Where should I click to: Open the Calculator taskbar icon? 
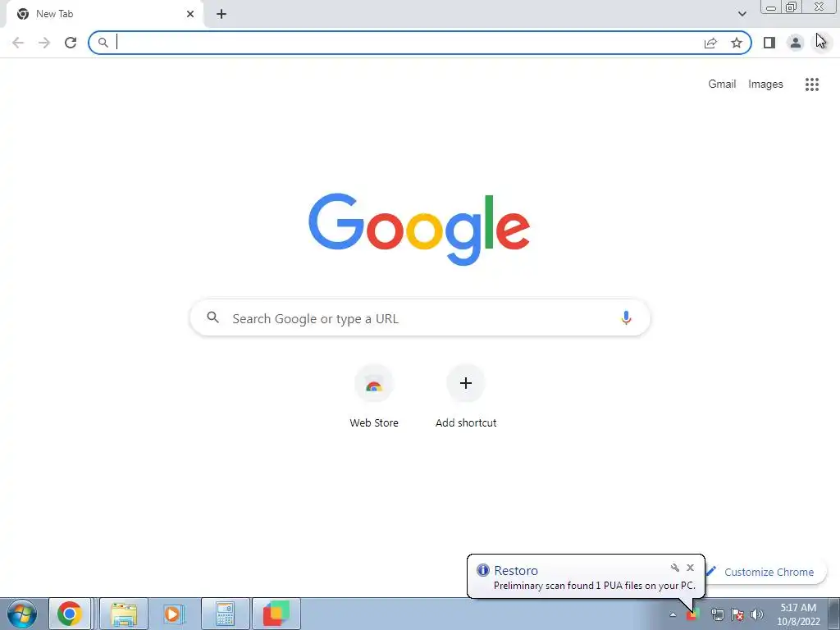tap(225, 614)
